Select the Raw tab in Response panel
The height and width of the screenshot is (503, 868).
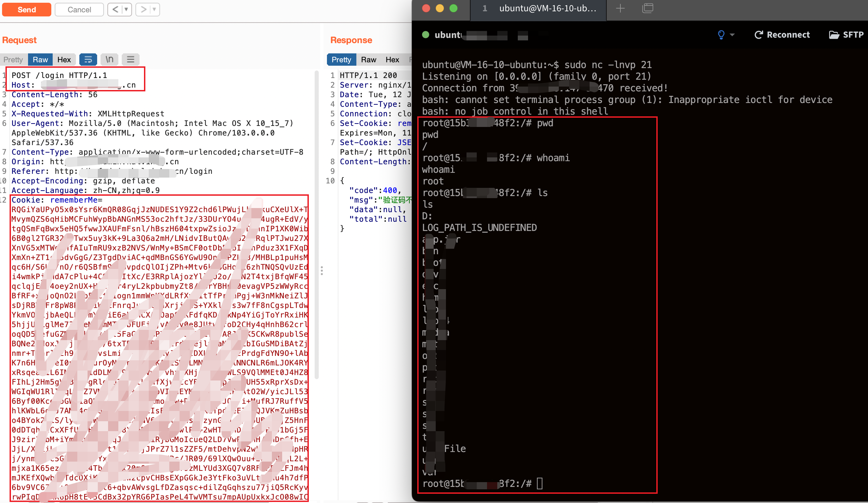click(x=369, y=60)
